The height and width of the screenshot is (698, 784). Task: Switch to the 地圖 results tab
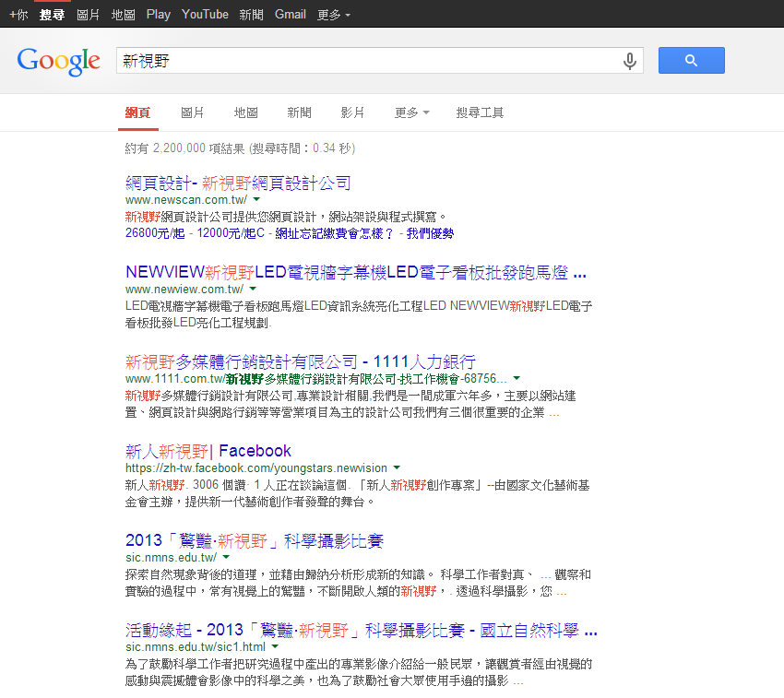(x=246, y=113)
